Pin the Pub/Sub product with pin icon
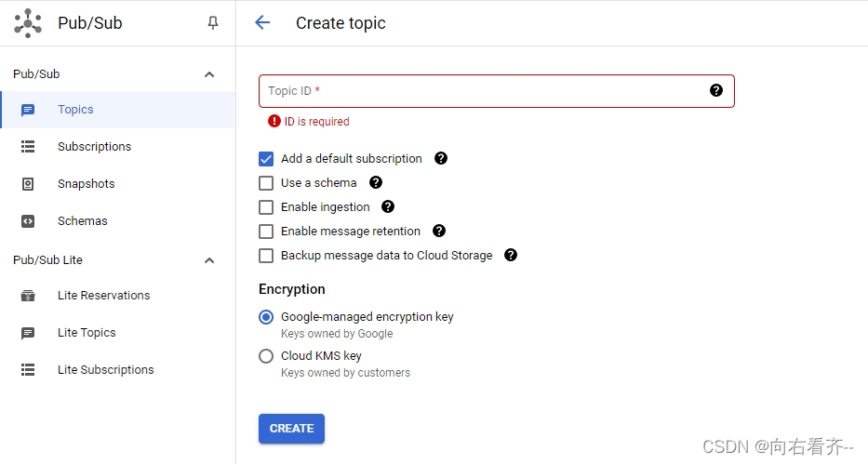Screen dimensions: 868x464 coord(212,22)
